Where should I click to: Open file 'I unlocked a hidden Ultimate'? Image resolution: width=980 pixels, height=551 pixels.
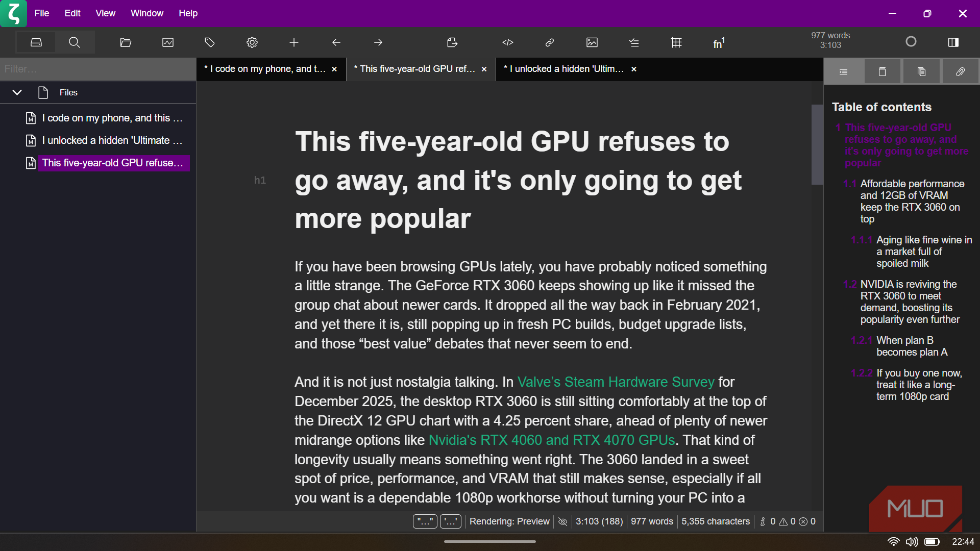(x=112, y=140)
